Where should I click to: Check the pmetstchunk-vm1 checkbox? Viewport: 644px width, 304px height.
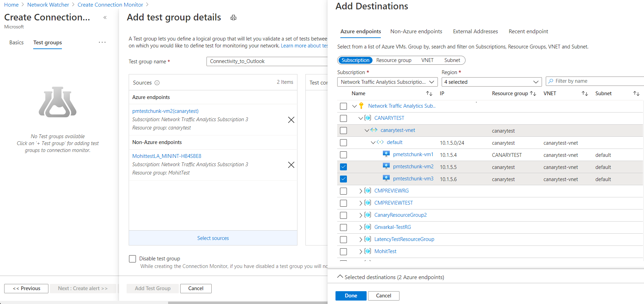point(343,155)
